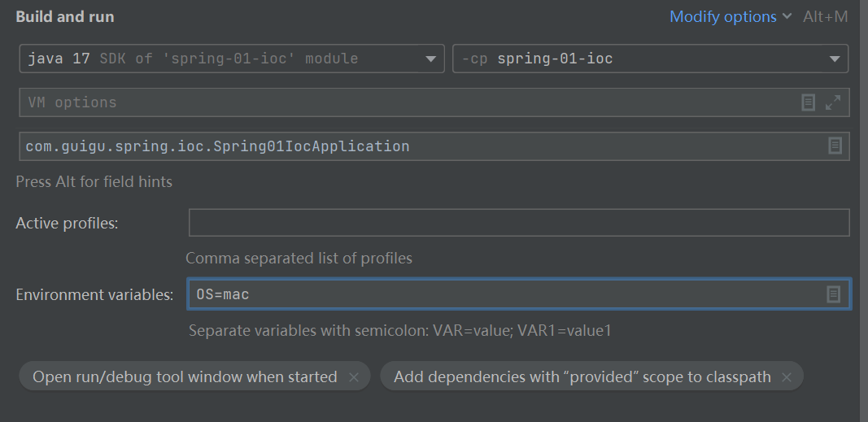This screenshot has height=422, width=868.
Task: Click the "Open run/debug tool window when started" tag
Action: pos(185,376)
